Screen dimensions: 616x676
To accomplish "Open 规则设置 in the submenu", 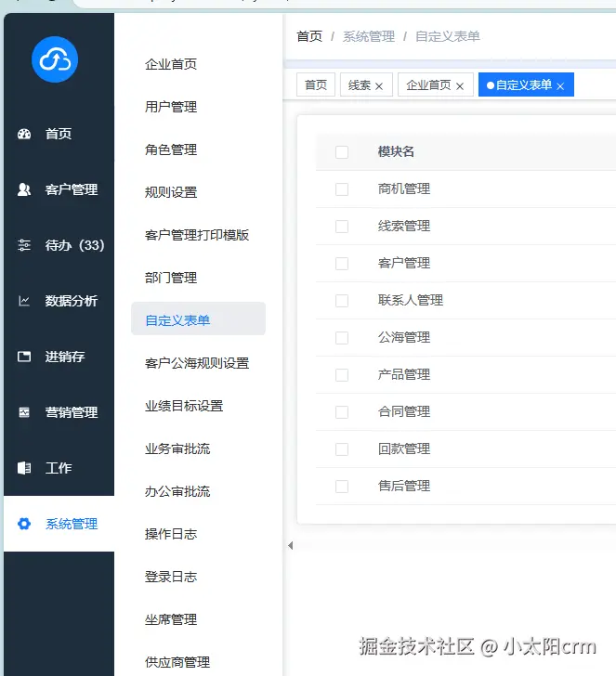I will point(171,192).
